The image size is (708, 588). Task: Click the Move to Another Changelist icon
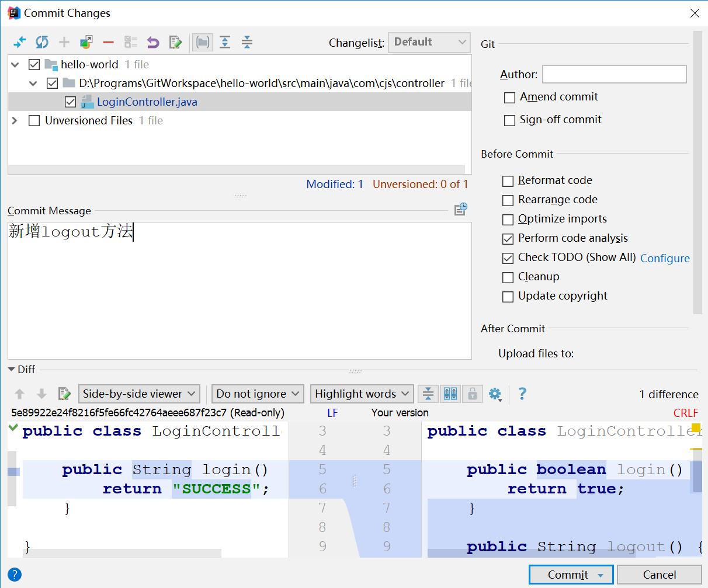tap(86, 42)
